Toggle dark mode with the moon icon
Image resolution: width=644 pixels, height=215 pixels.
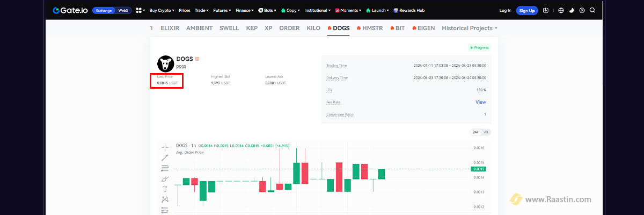(x=571, y=10)
